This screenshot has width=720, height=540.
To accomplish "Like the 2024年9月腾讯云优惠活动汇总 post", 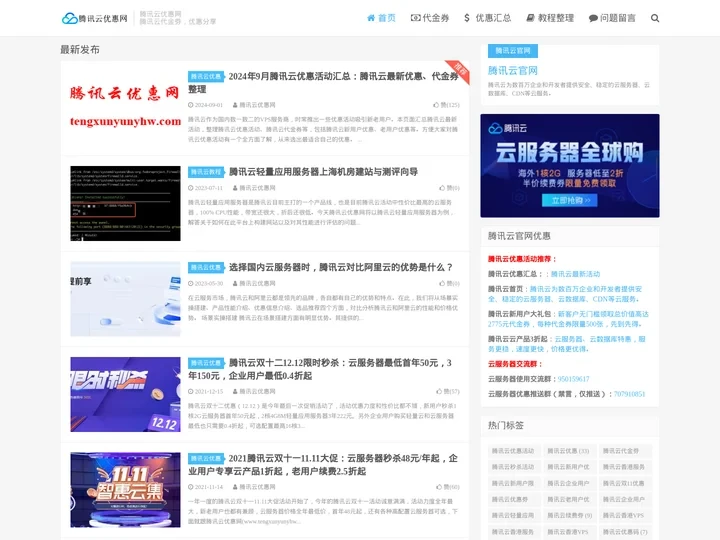I will pyautogui.click(x=446, y=105).
